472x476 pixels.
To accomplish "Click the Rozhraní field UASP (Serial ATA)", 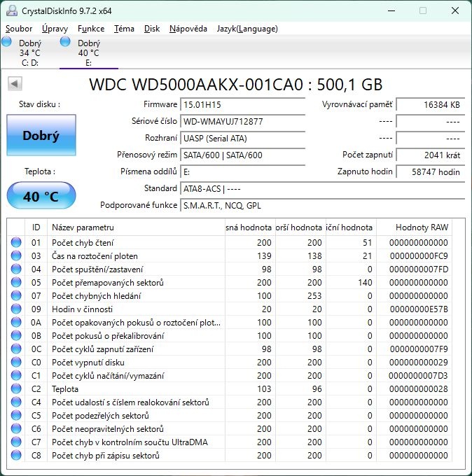I will click(243, 139).
